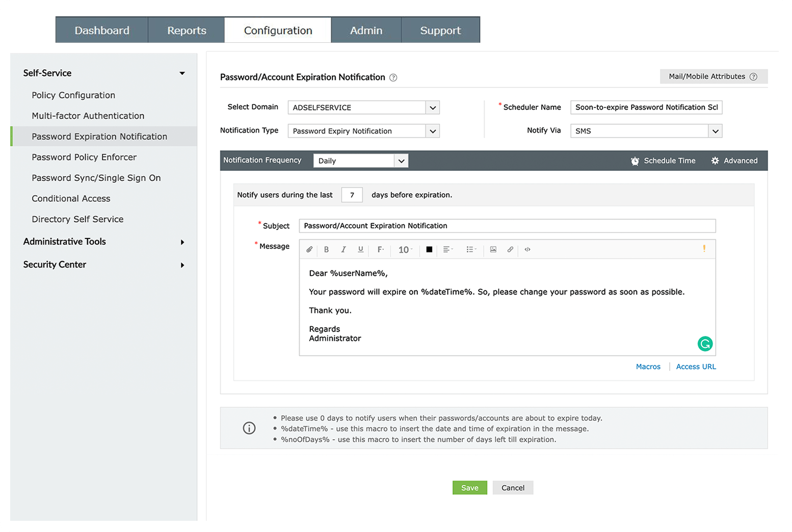Click the orange exclamation warning icon
This screenshot has height=532, width=792.
coord(704,249)
